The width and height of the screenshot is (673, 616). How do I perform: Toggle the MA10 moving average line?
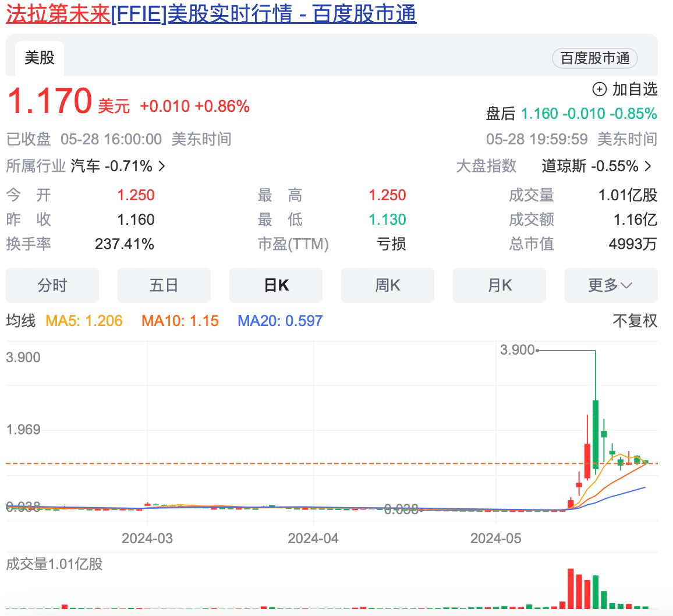(x=180, y=321)
